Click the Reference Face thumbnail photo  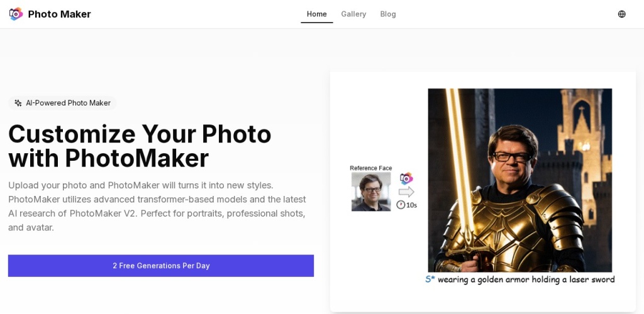(x=371, y=192)
